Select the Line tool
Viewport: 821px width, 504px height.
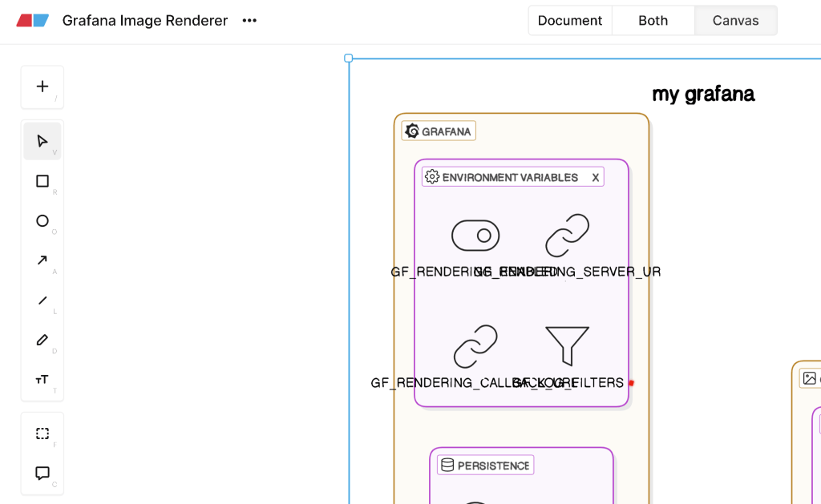tap(42, 300)
